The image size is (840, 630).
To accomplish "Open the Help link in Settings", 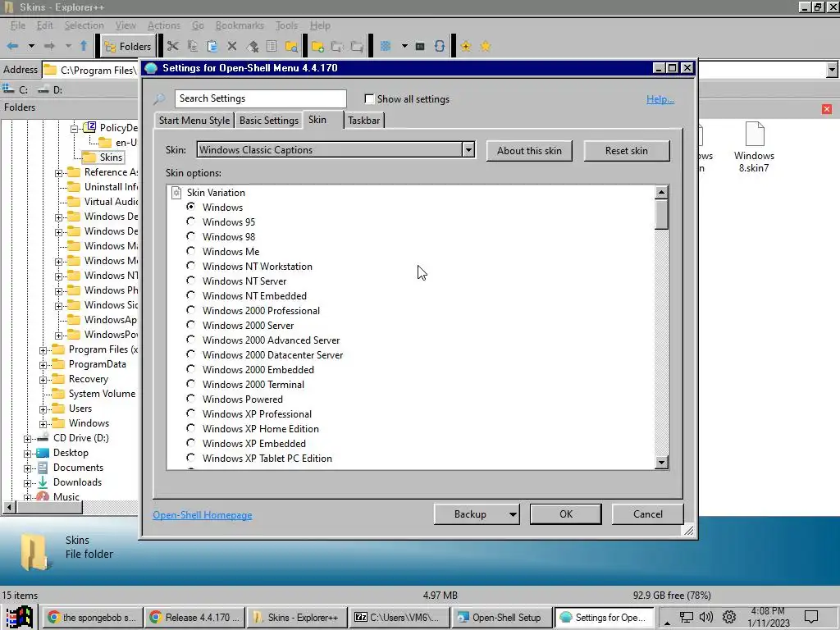I will pyautogui.click(x=660, y=99).
